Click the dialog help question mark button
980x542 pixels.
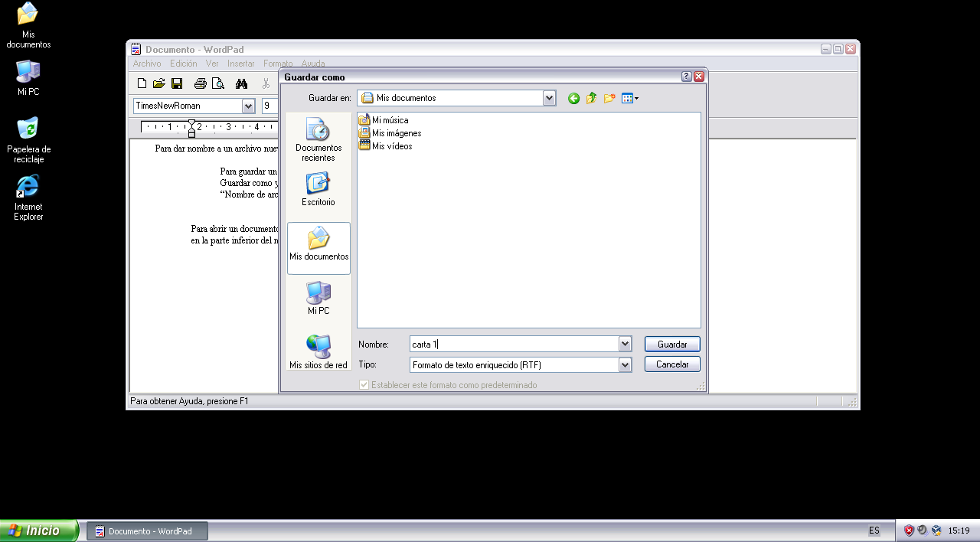click(687, 77)
